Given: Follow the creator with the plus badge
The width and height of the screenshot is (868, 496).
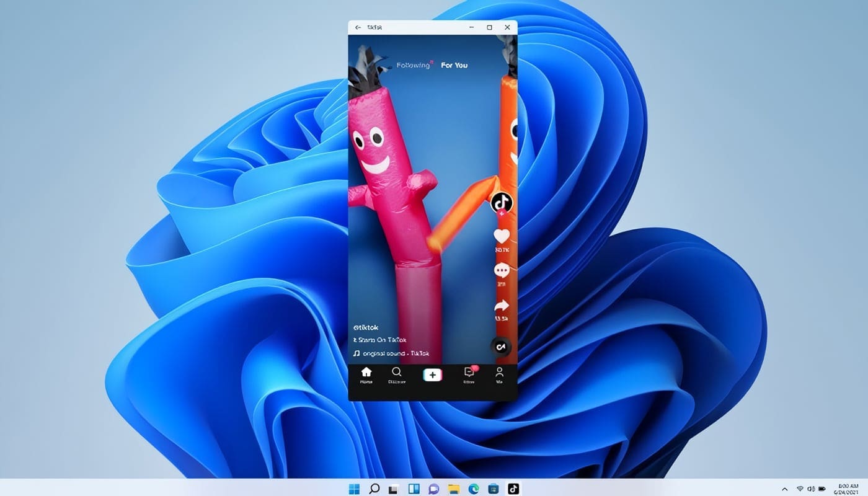Looking at the screenshot, I should coord(502,213).
